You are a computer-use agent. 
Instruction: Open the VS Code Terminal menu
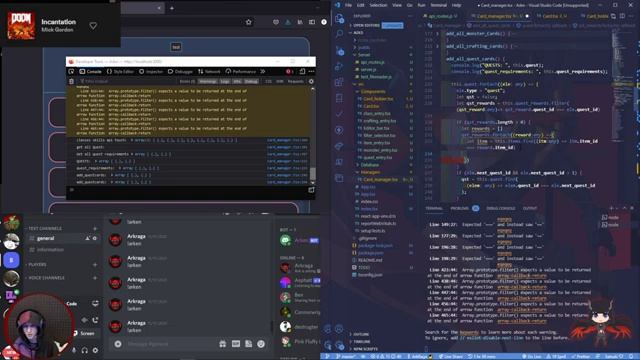[x=439, y=5]
